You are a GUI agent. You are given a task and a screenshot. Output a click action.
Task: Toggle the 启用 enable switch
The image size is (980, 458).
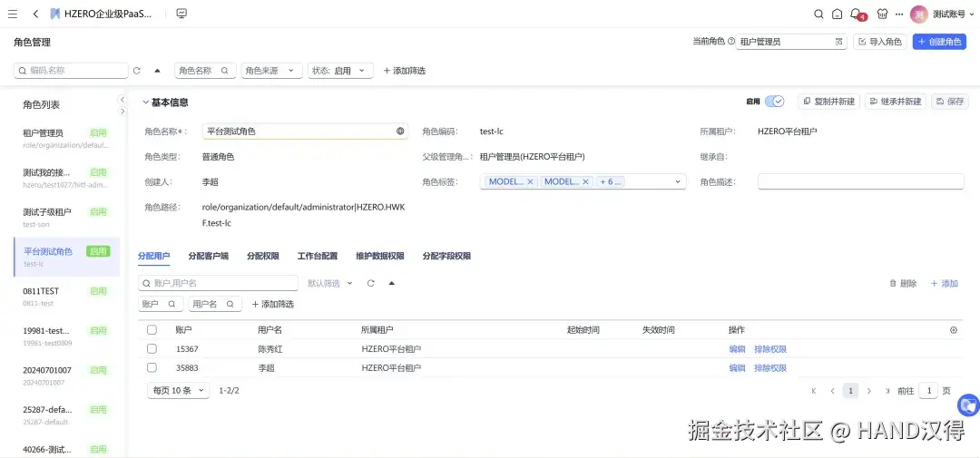774,102
